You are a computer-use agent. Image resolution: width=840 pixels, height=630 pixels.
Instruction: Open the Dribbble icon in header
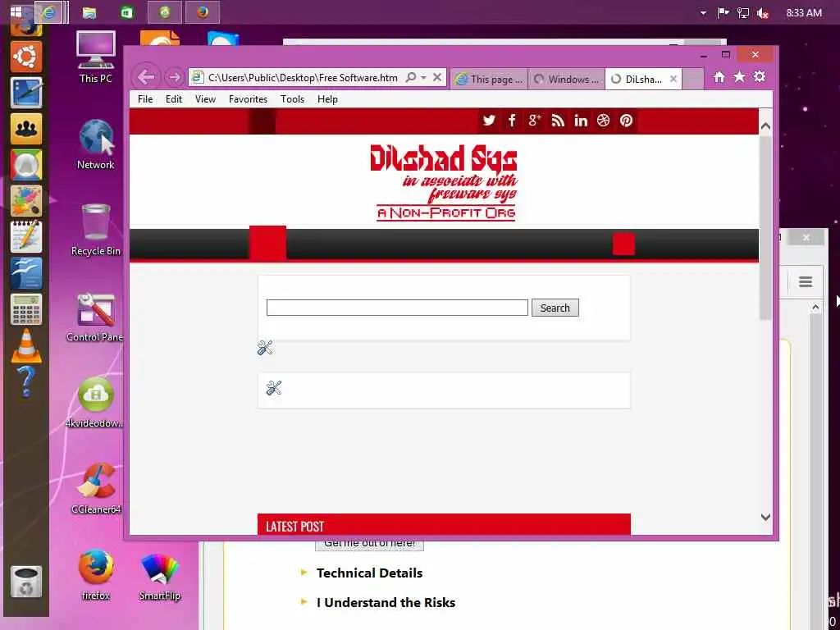(603, 121)
